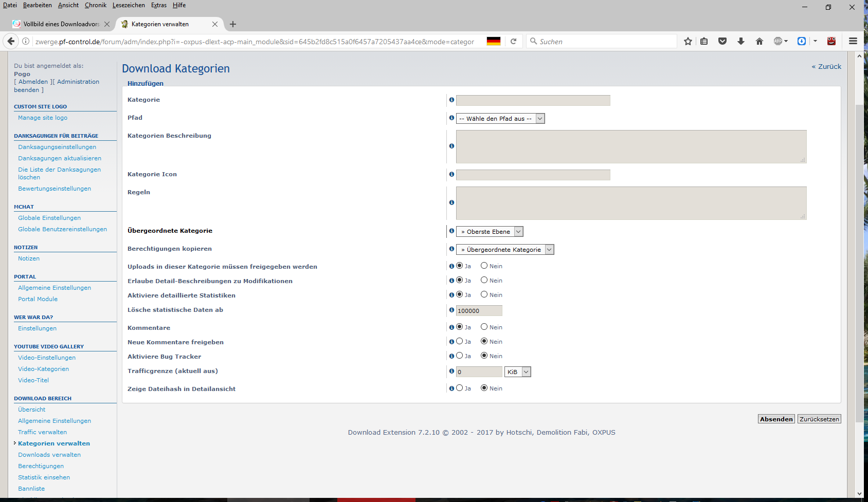Click inside the Trafficgrenze input field

click(x=478, y=371)
